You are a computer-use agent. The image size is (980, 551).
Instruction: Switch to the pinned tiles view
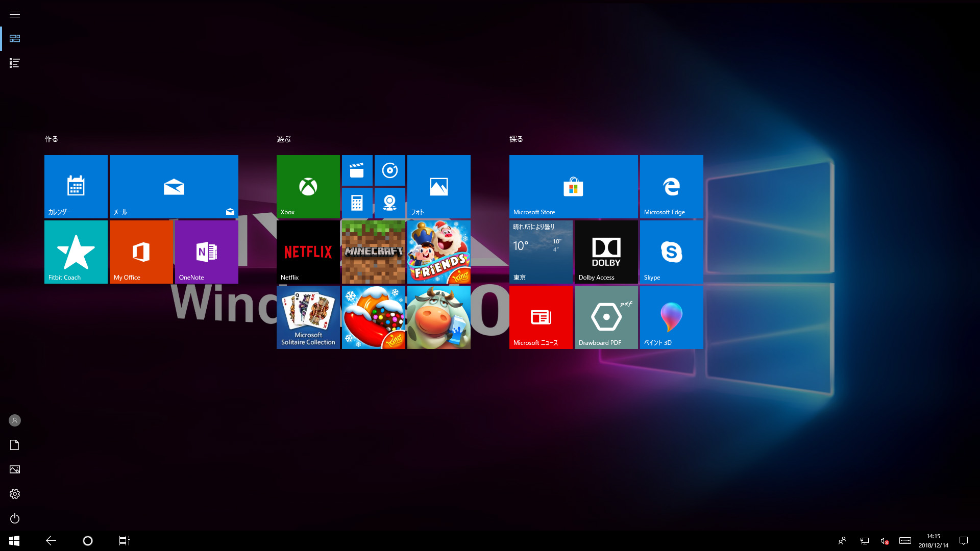coord(15,38)
